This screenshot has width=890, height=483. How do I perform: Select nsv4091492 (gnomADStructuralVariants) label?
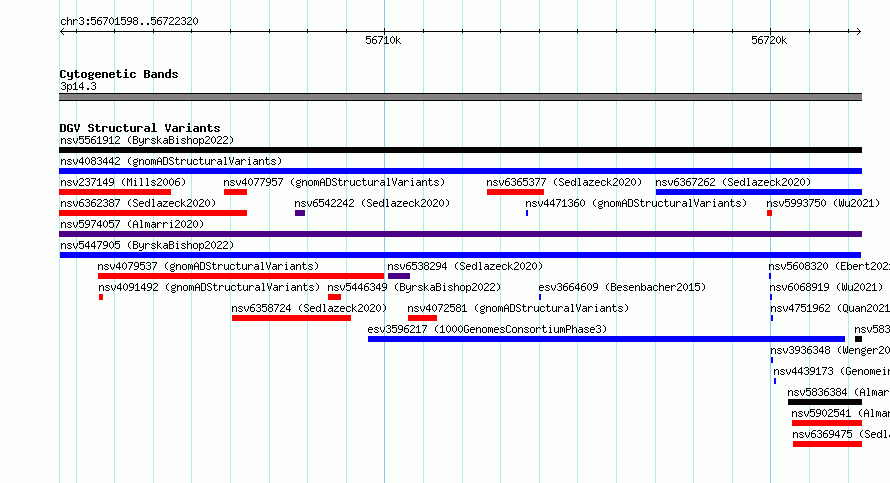209,287
